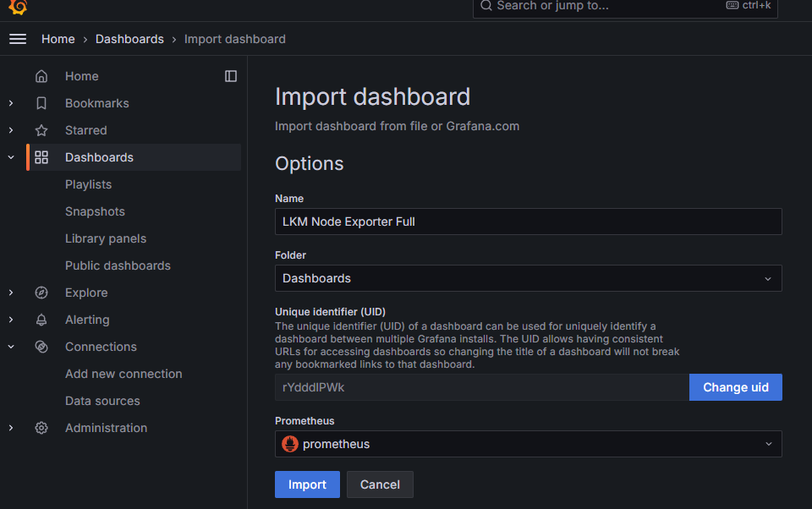Click the Dashboards breadcrumb link
The width and height of the screenshot is (812, 509).
coord(129,39)
